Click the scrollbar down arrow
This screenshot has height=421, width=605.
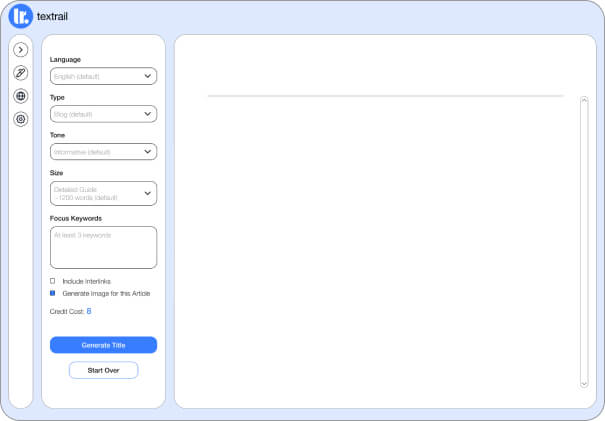click(x=584, y=384)
